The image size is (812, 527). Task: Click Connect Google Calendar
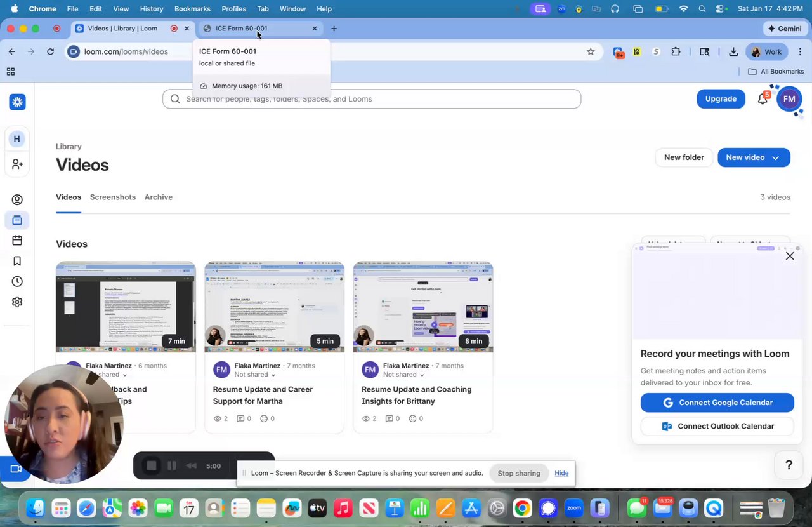pos(717,403)
